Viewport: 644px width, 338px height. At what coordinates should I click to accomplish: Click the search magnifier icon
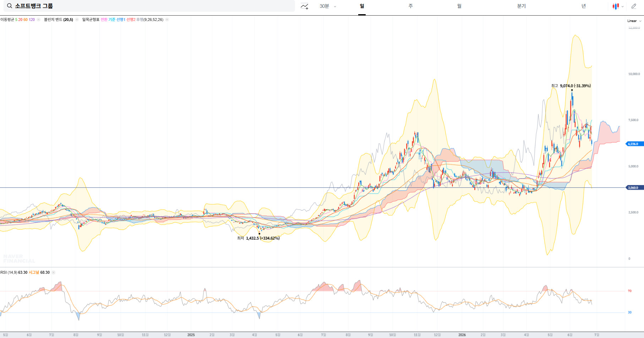[10, 6]
